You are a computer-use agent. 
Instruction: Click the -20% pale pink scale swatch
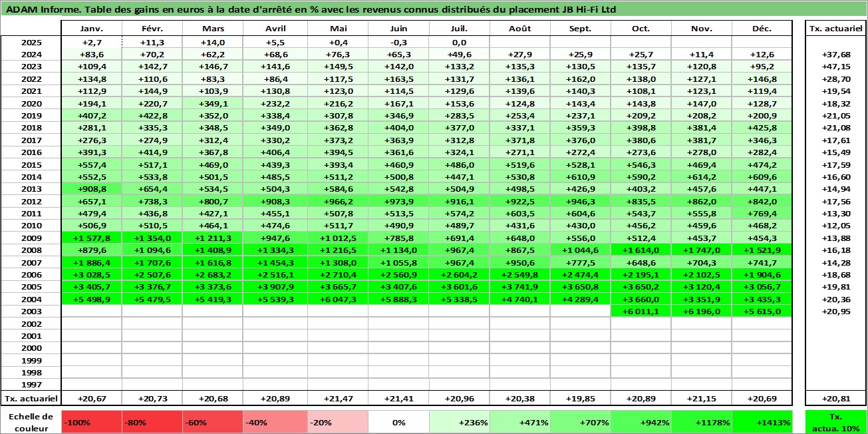[x=338, y=422]
